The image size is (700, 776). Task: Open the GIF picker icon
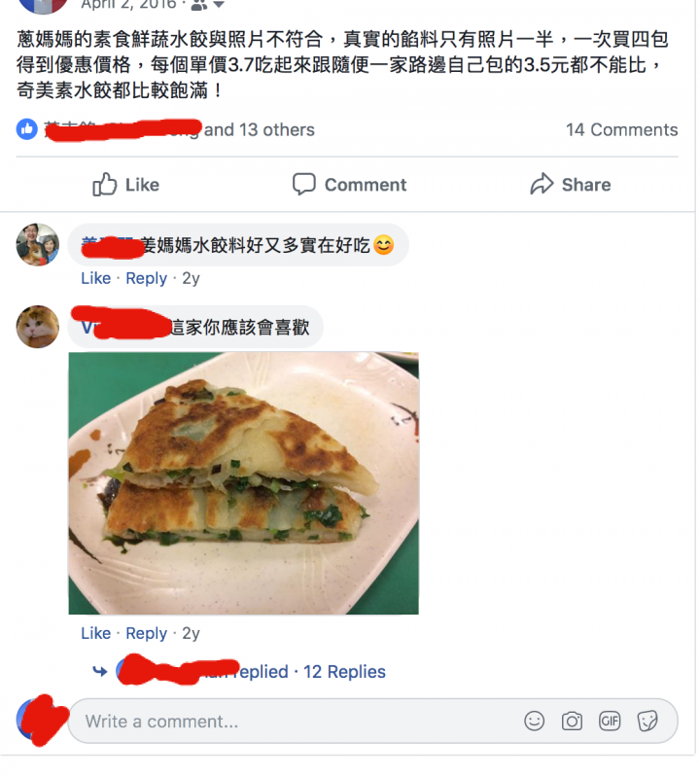[610, 722]
